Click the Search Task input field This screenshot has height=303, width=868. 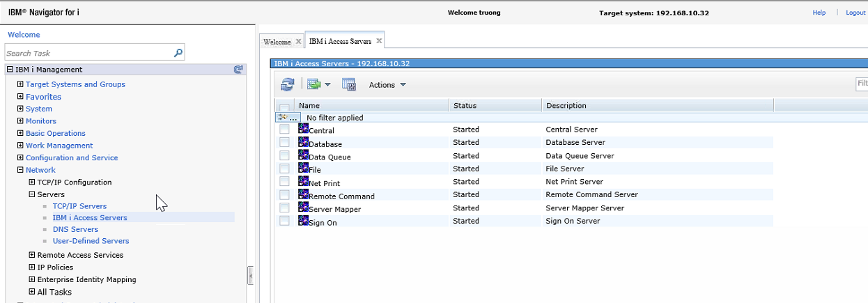tap(87, 53)
